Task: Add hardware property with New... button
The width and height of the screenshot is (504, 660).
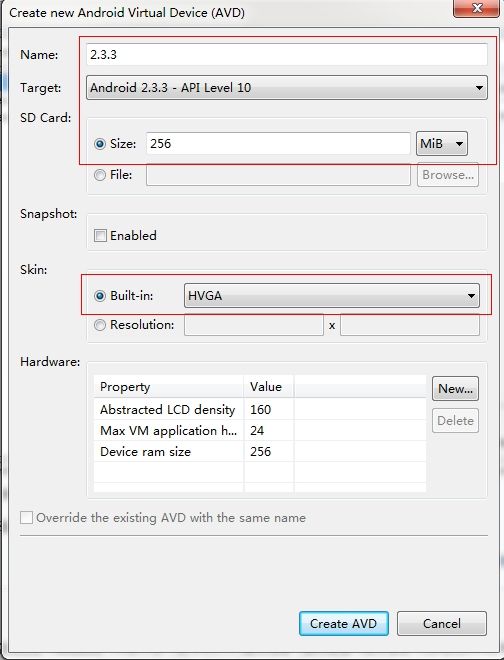Action: 455,389
